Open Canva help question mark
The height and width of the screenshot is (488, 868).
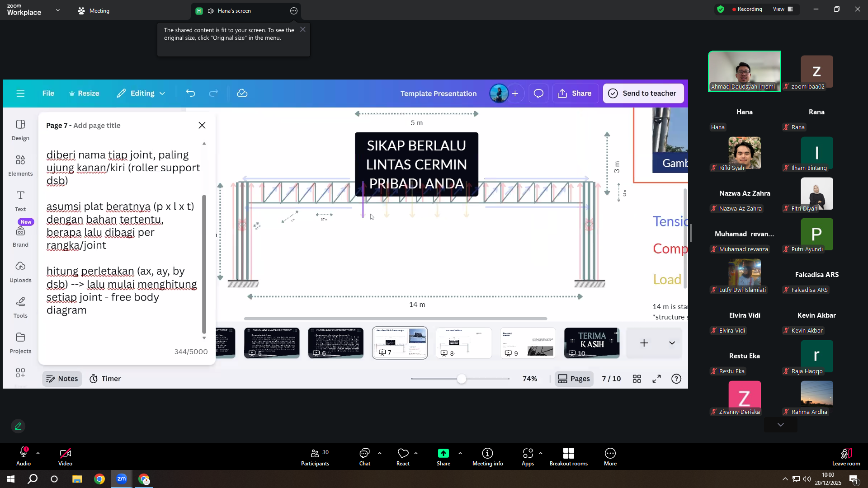tap(676, 379)
